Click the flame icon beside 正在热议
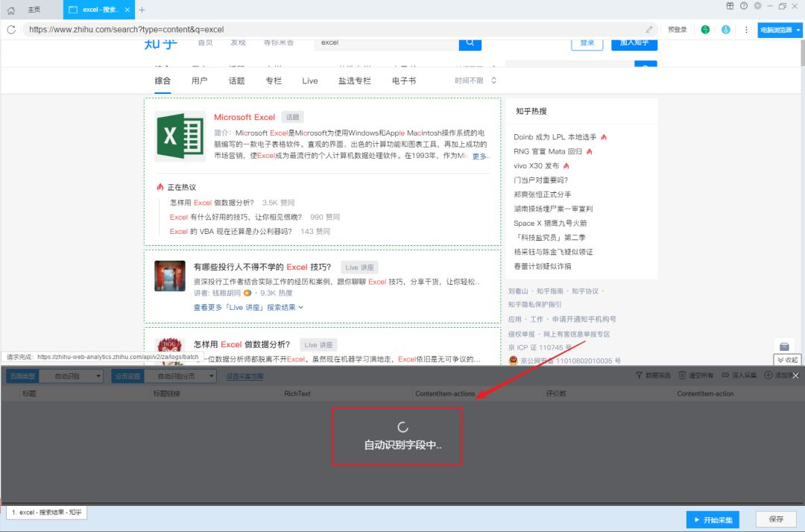805x532 pixels. pos(160,187)
